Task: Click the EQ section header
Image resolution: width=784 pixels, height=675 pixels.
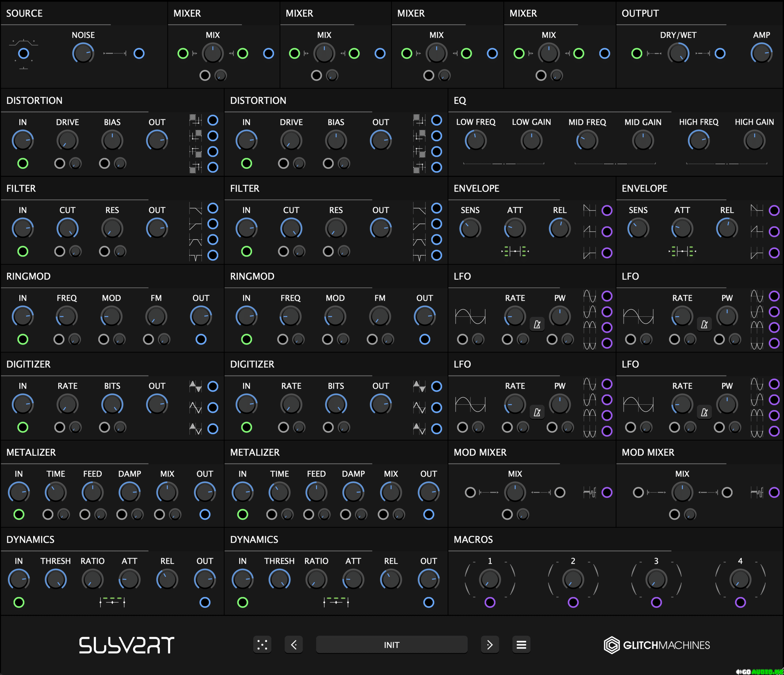Action: pyautogui.click(x=460, y=100)
